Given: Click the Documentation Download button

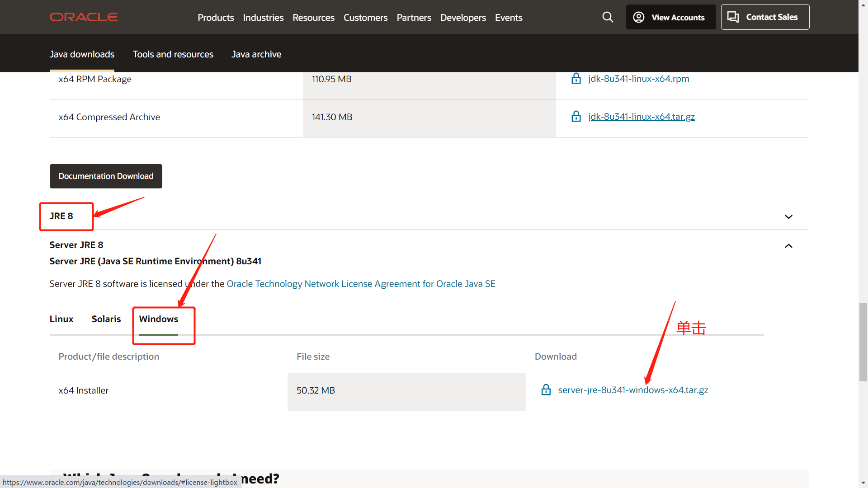Looking at the screenshot, I should coord(106,176).
